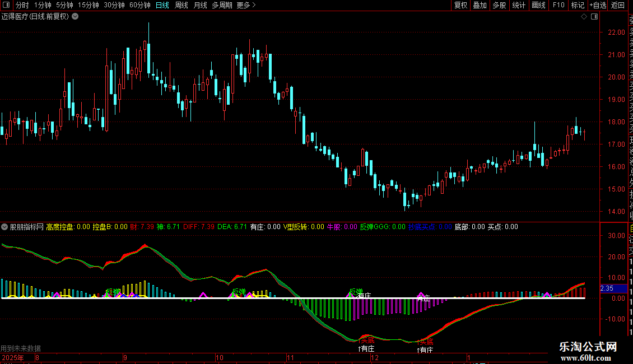Viewport: 633px width, 364px height.
Task: Open the 统计 statistics tool
Action: 519,5
